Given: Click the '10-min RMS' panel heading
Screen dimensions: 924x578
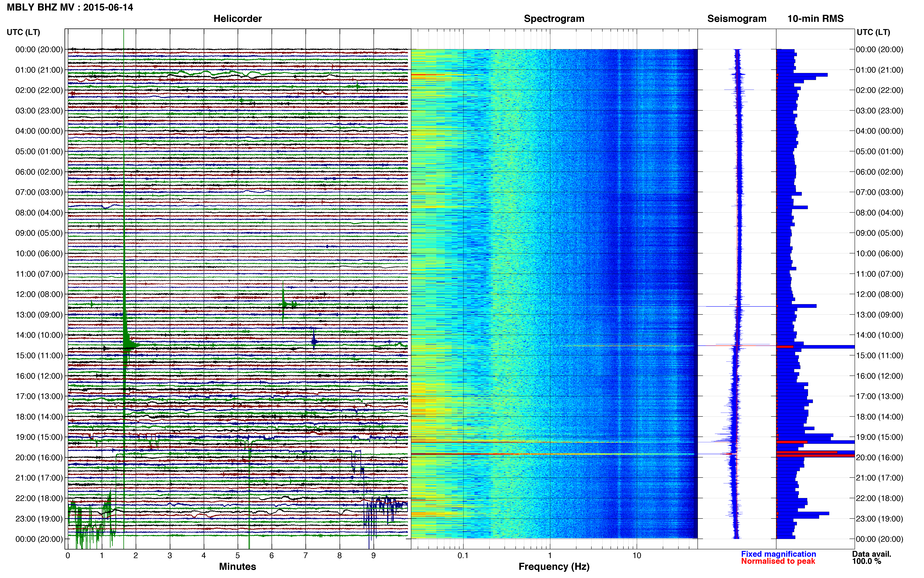Looking at the screenshot, I should pyautogui.click(x=816, y=18).
